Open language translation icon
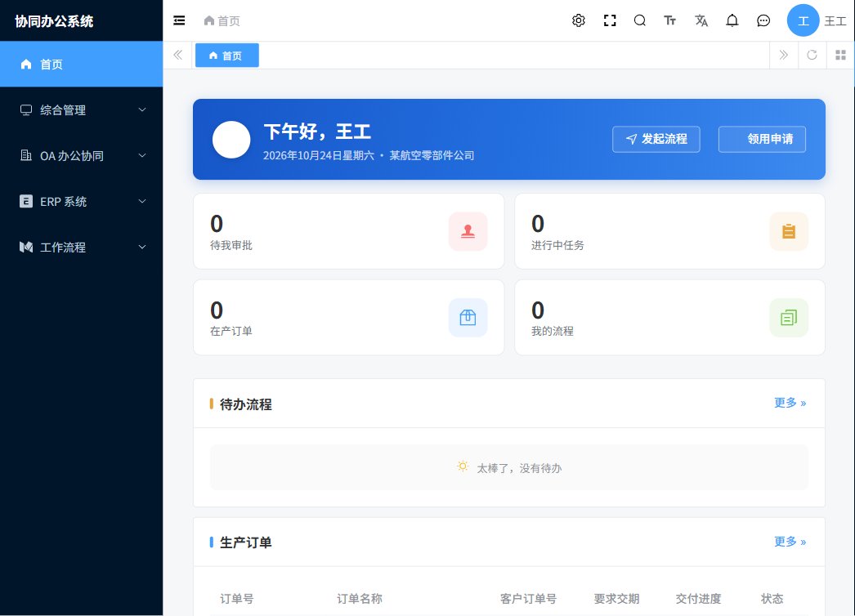855x616 pixels. point(701,20)
